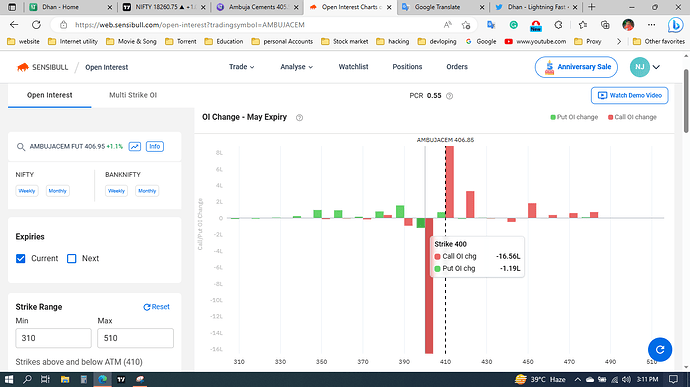690x387 pixels.
Task: Open the Watchlist menu item
Action: click(353, 67)
